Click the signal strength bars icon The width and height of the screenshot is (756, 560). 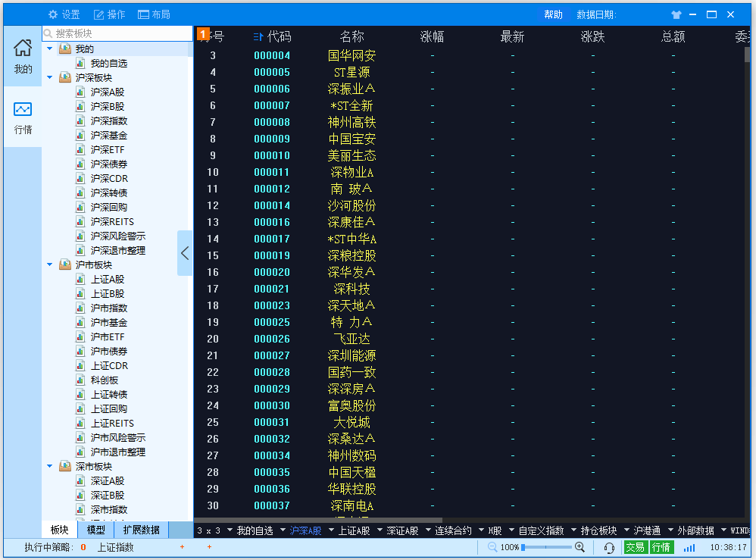pyautogui.click(x=689, y=547)
